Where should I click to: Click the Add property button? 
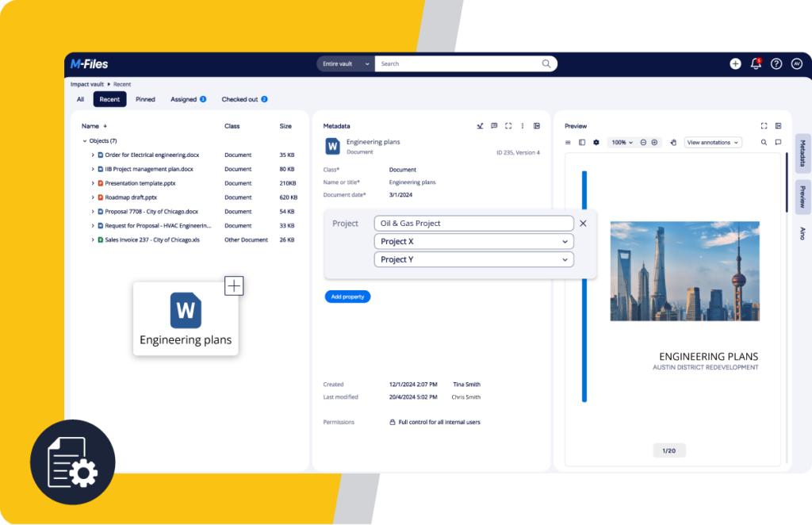click(x=347, y=297)
